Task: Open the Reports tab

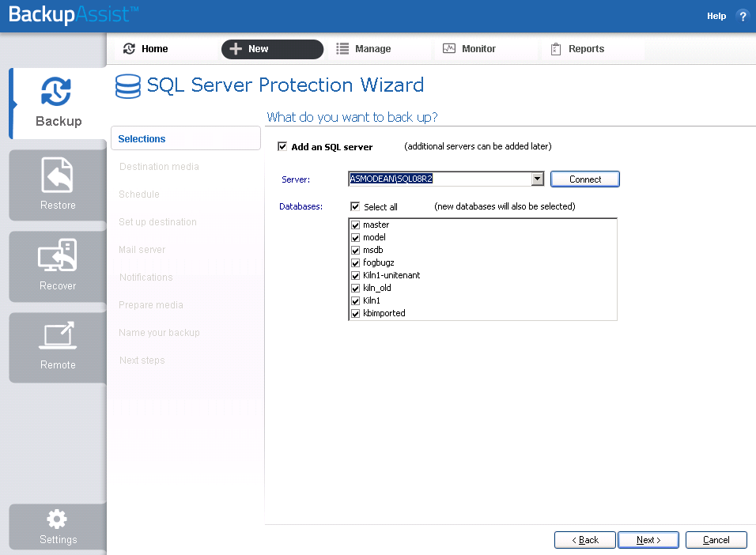Action: coord(592,49)
